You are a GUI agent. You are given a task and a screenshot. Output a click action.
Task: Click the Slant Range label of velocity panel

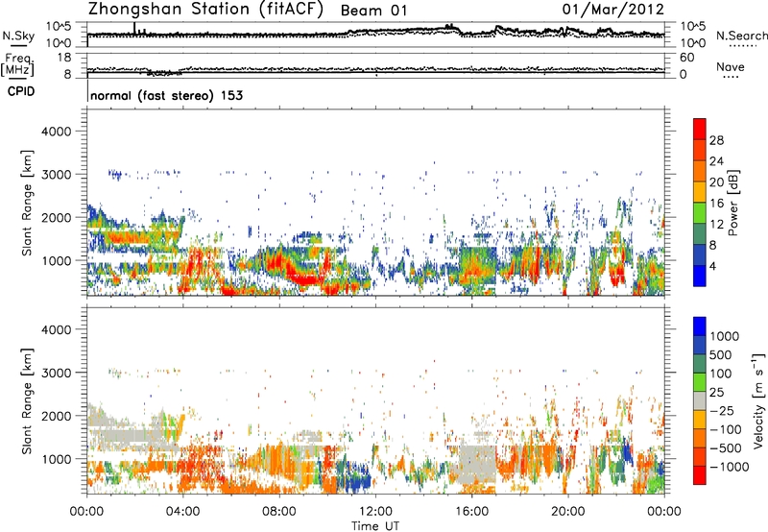pyautogui.click(x=27, y=400)
